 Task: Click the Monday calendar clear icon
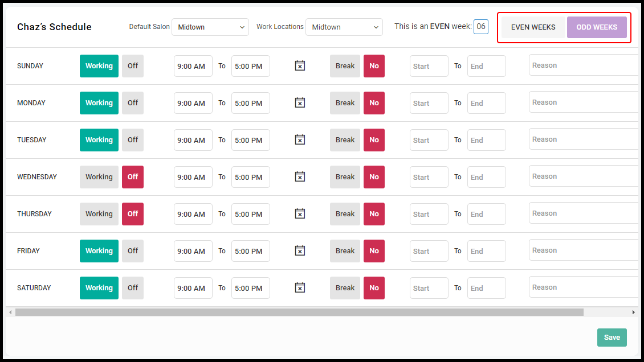click(300, 102)
